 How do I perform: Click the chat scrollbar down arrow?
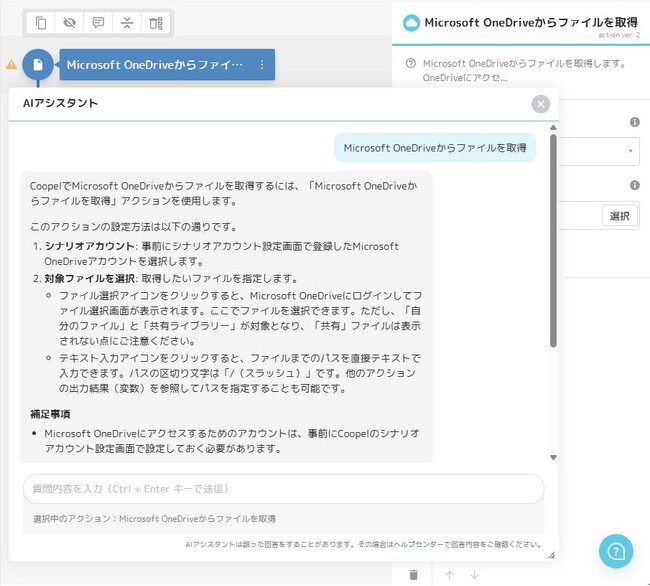click(x=553, y=458)
